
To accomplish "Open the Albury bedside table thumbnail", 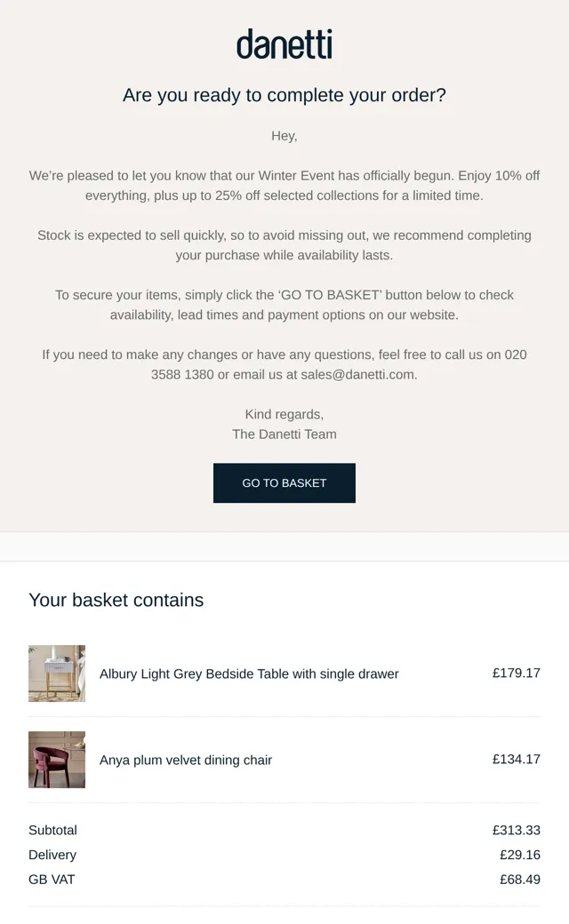I will point(57,673).
